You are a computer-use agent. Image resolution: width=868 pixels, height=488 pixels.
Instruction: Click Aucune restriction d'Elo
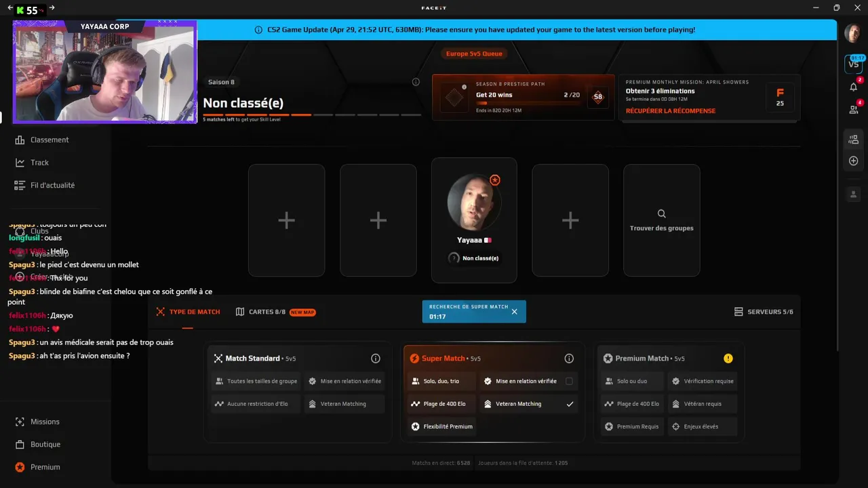(x=256, y=404)
